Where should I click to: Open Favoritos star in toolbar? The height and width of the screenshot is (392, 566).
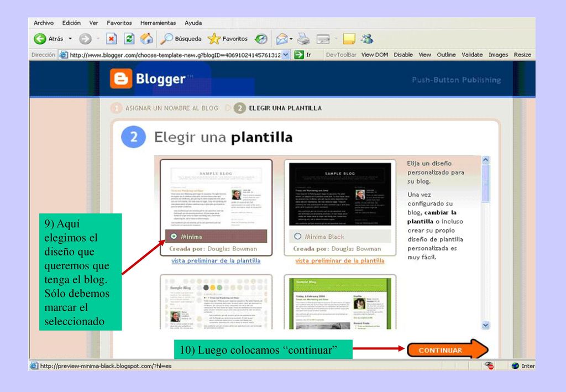[x=214, y=39]
